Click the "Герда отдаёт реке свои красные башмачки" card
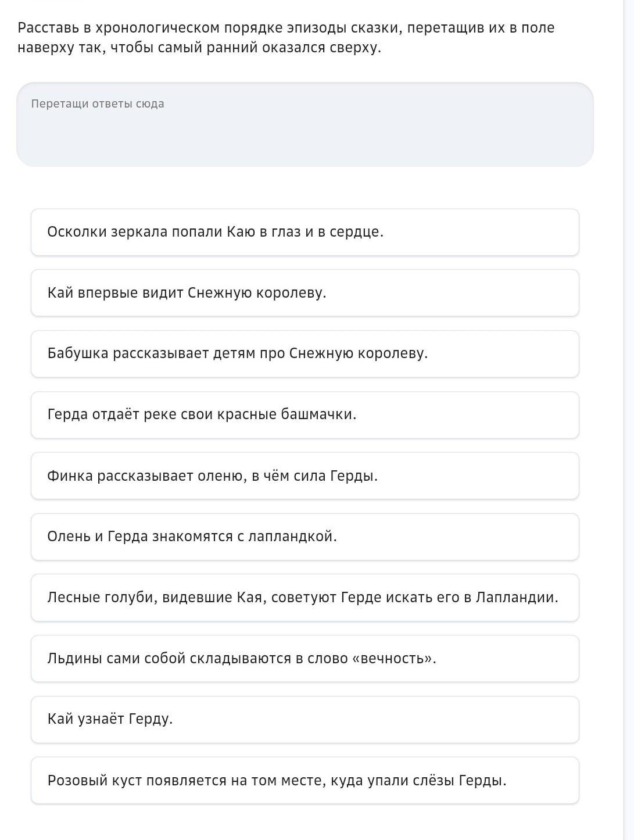This screenshot has width=634, height=840. click(x=305, y=415)
